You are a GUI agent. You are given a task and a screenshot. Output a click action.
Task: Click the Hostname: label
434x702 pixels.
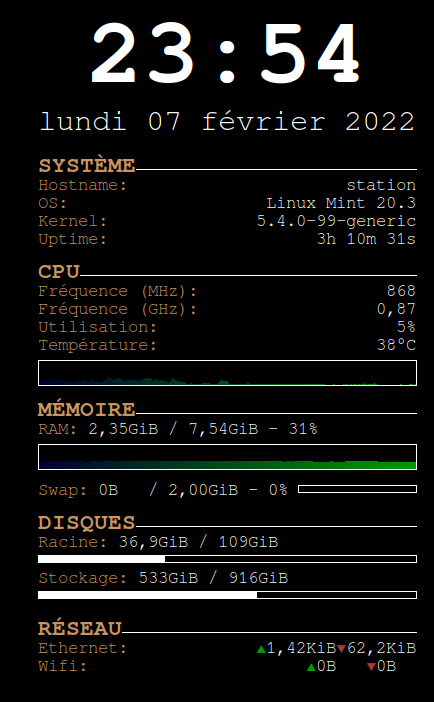coord(83,185)
